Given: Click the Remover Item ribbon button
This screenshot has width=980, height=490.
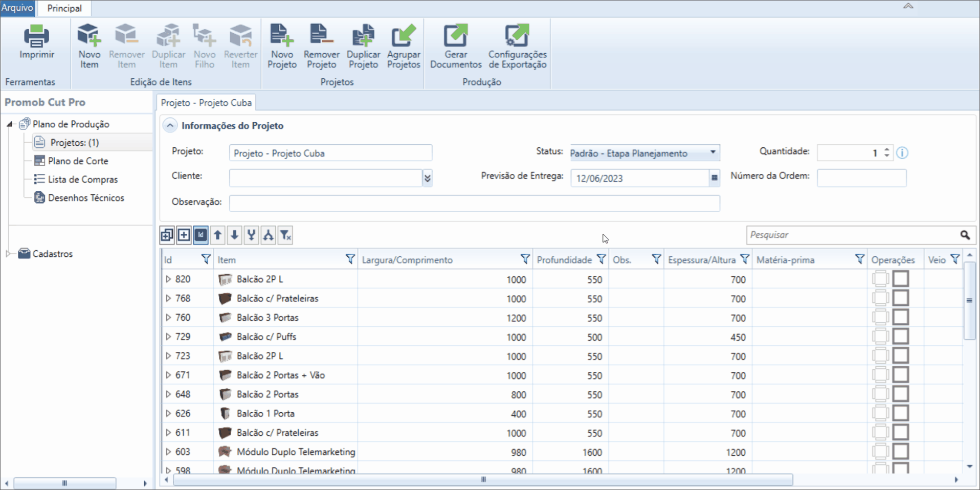Looking at the screenshot, I should click(x=126, y=46).
